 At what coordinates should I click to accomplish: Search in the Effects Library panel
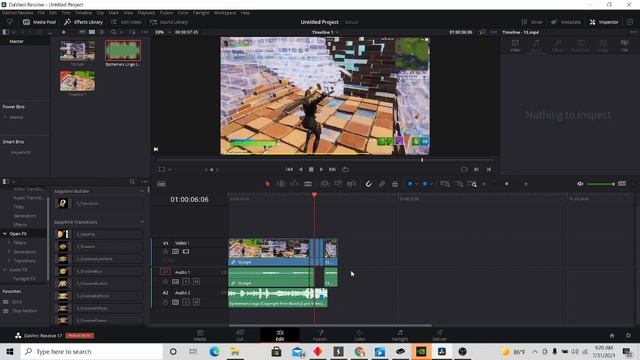point(132,182)
